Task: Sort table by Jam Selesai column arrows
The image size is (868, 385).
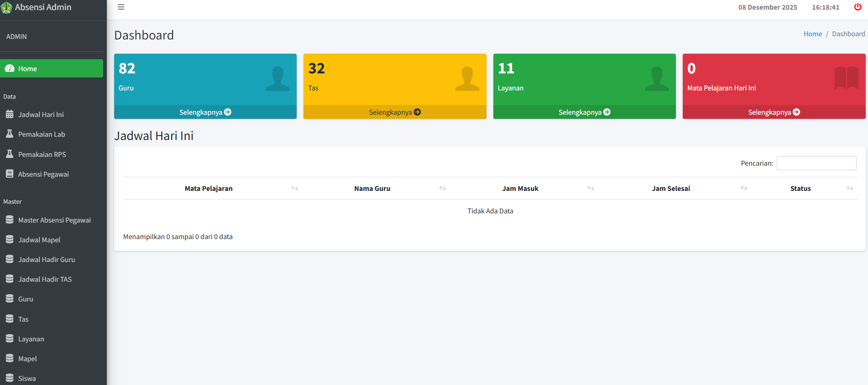Action: click(x=744, y=188)
